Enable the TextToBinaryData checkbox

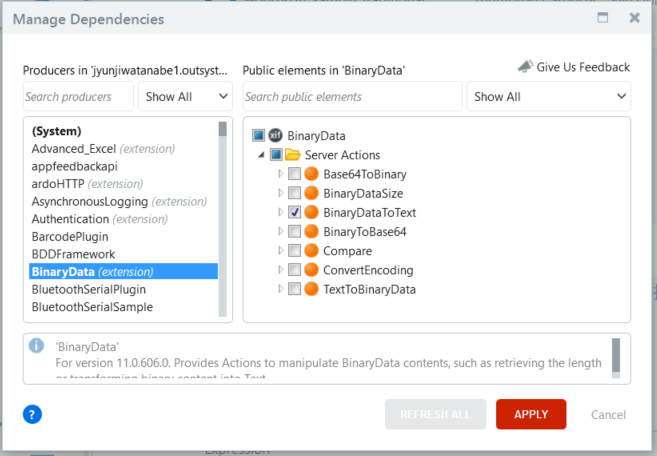[294, 290]
